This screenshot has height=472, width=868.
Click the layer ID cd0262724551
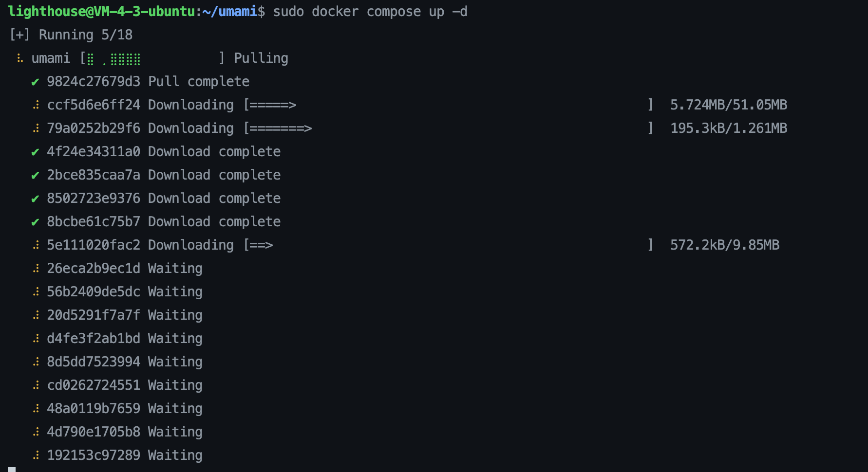(x=94, y=385)
